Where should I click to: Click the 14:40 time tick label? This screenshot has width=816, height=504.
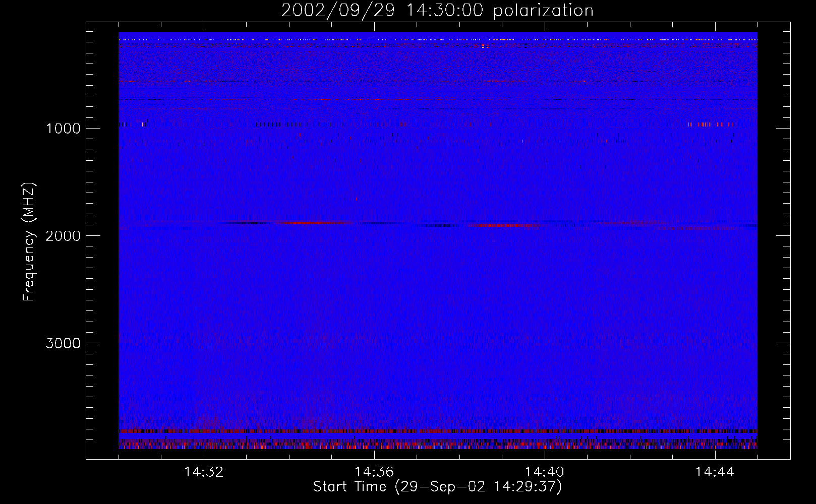pos(545,472)
